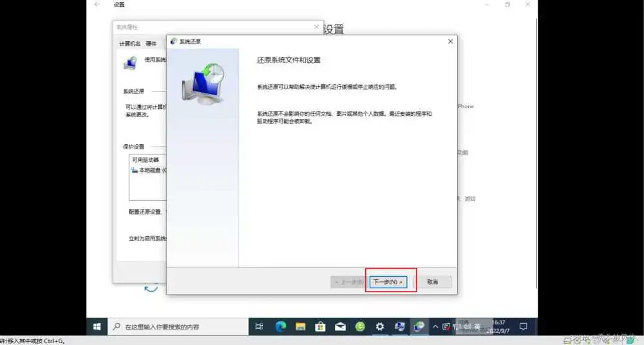Click the system protection computer icon
Viewport: 644px width, 345px height.
click(130, 64)
